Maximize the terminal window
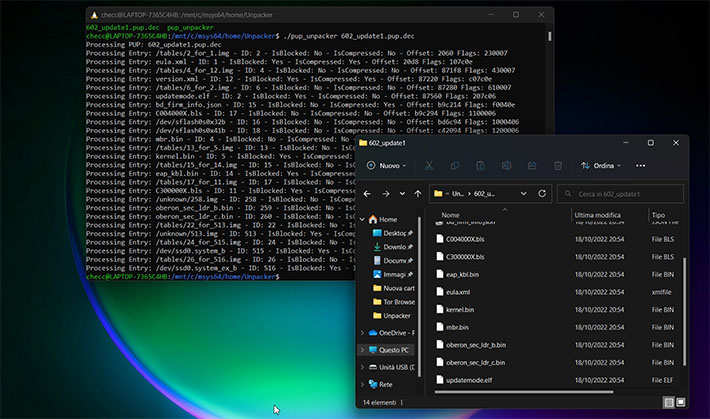This screenshot has width=710, height=419. pyautogui.click(x=516, y=15)
